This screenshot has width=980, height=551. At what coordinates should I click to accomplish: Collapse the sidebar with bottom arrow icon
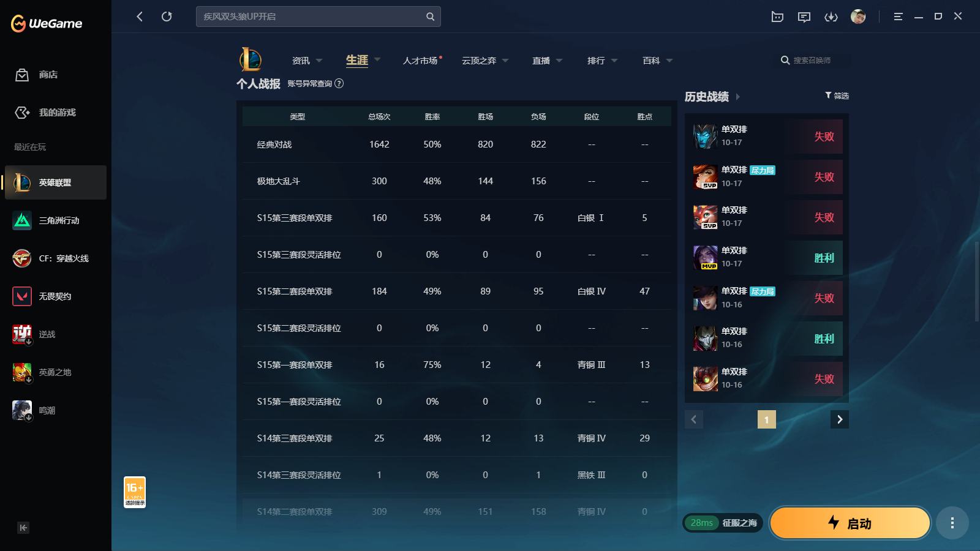23,528
